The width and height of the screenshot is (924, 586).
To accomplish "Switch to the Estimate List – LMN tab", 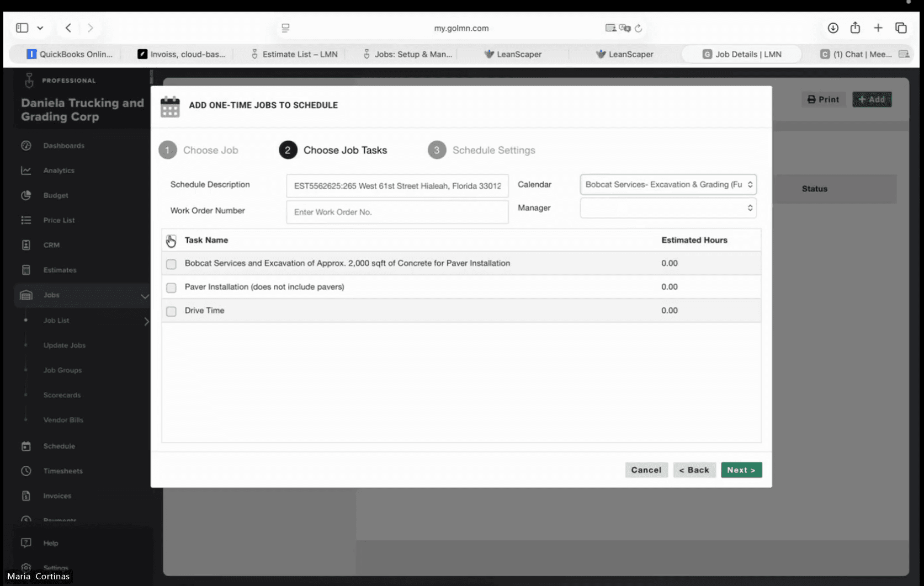I will pyautogui.click(x=294, y=54).
